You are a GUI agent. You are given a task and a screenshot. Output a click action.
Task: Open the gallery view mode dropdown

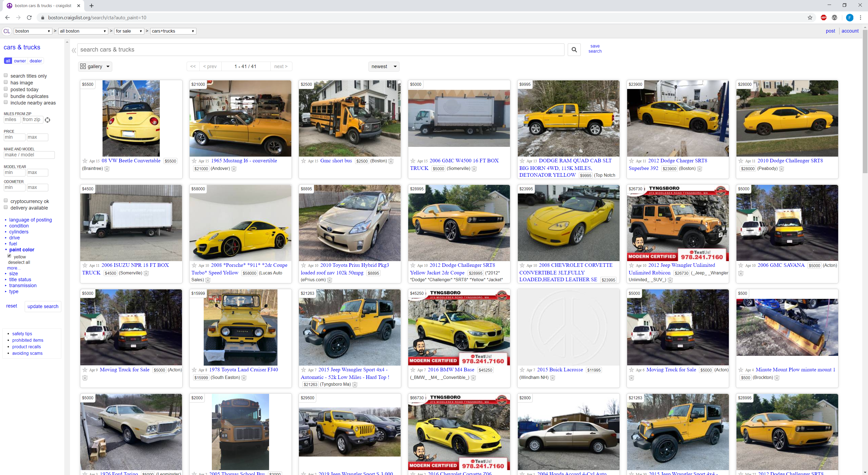[95, 66]
